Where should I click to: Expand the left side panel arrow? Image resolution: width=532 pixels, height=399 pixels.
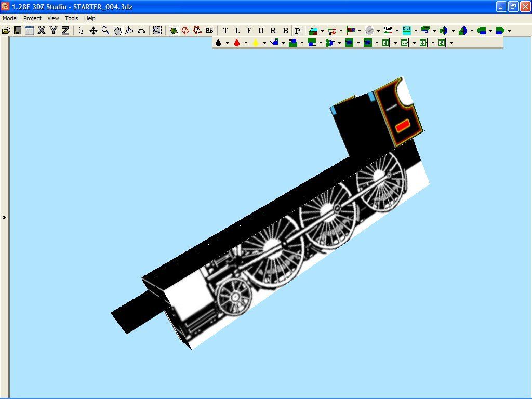pyautogui.click(x=4, y=218)
